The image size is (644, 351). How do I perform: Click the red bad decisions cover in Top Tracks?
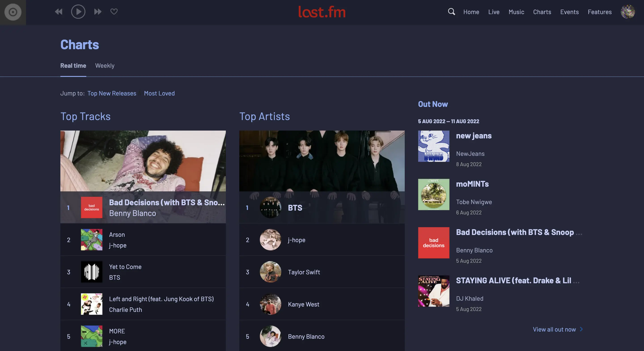[91, 207]
